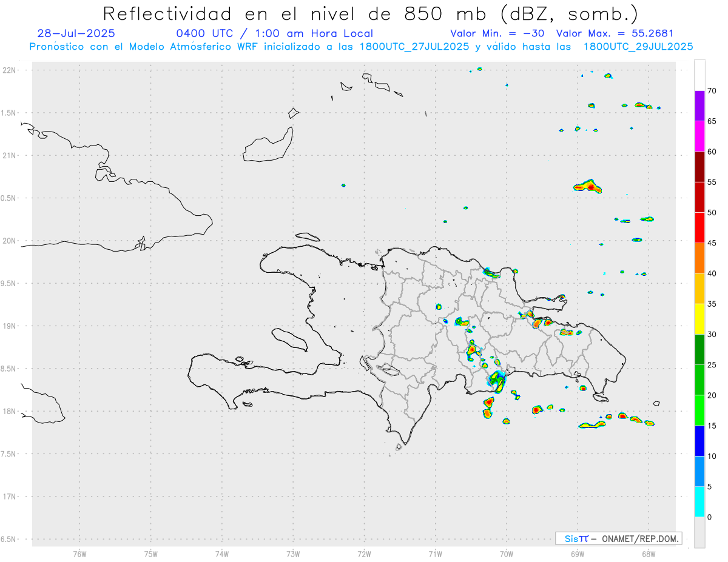Screen dimensions: 728x562
Task: Select the purple 65–70 dBZ color bar segment
Action: (699, 106)
